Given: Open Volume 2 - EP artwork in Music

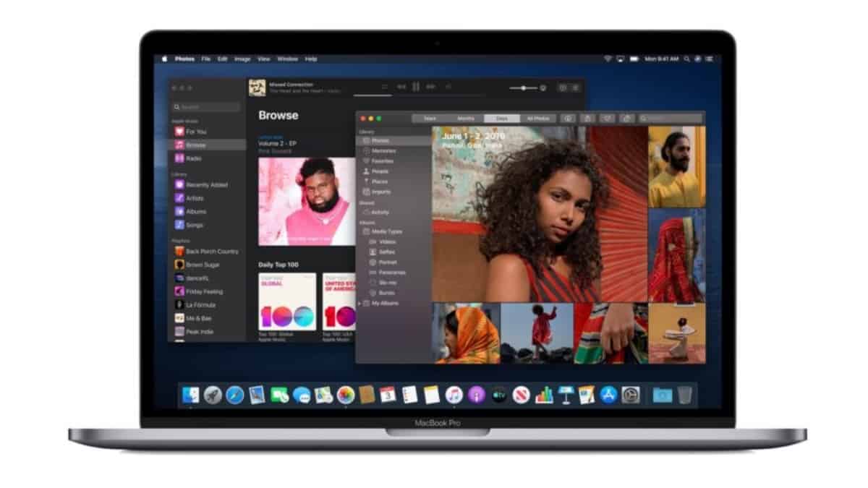Looking at the screenshot, I should pyautogui.click(x=307, y=201).
